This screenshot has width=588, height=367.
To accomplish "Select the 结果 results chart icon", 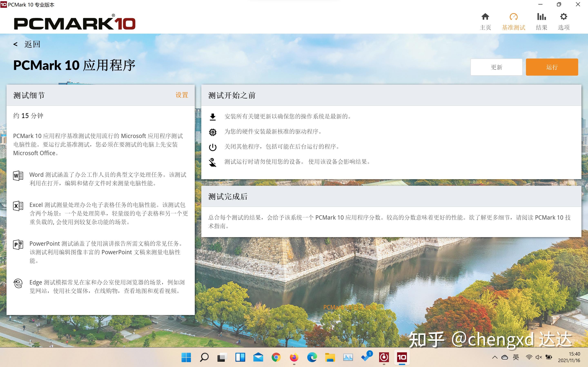I will pyautogui.click(x=542, y=17).
